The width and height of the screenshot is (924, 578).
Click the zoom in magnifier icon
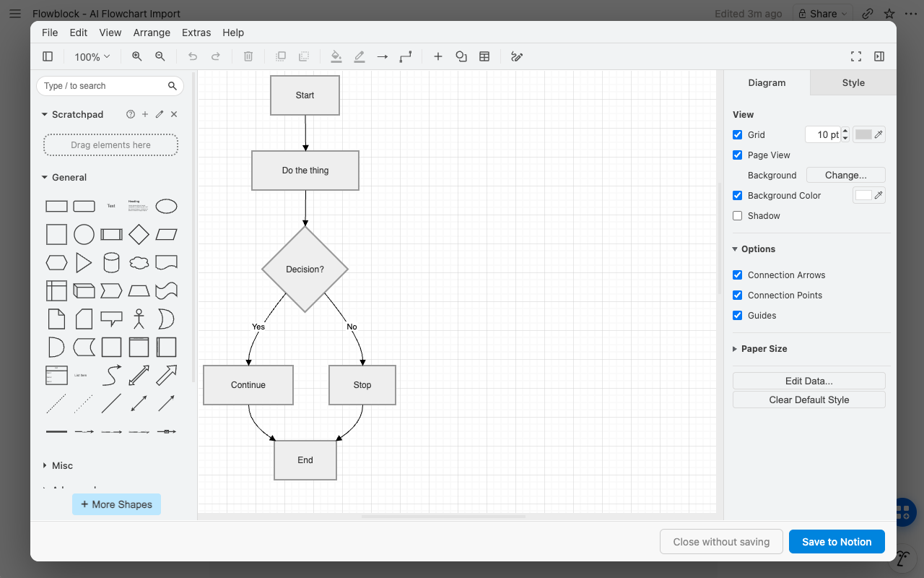(136, 56)
